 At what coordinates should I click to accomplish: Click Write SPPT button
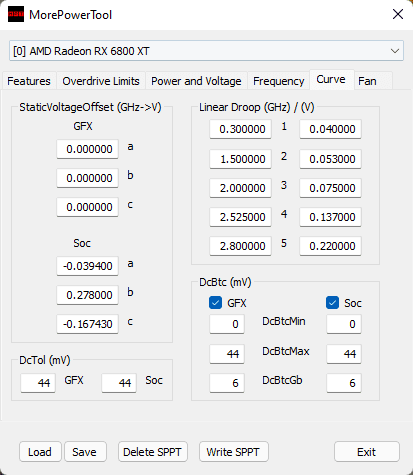tap(233, 452)
